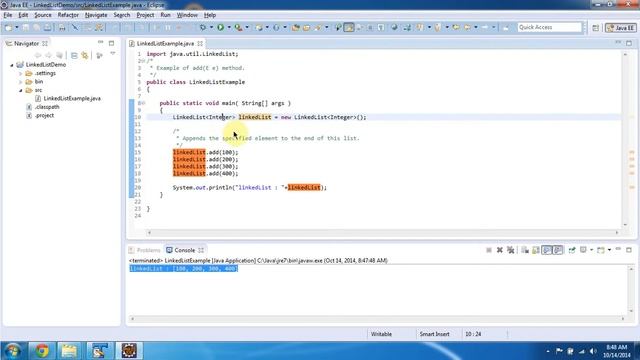
Task: Click the Terminate square icon in Console
Action: (489, 250)
